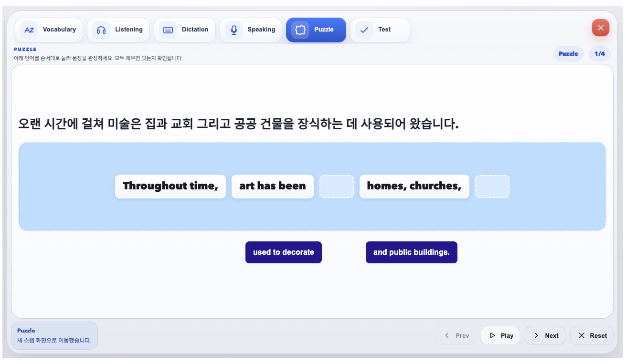Click the last empty blank slot
Image resolution: width=626 pixels, height=364 pixels.
click(492, 187)
